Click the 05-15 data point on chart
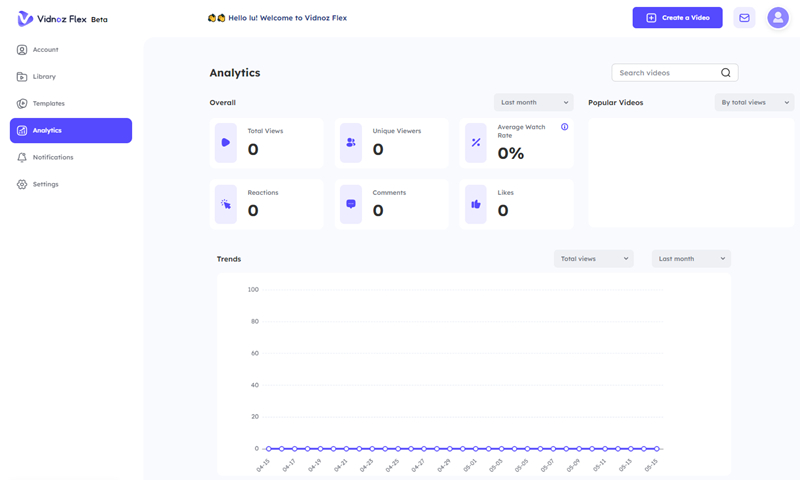The height and width of the screenshot is (480, 800). point(657,449)
